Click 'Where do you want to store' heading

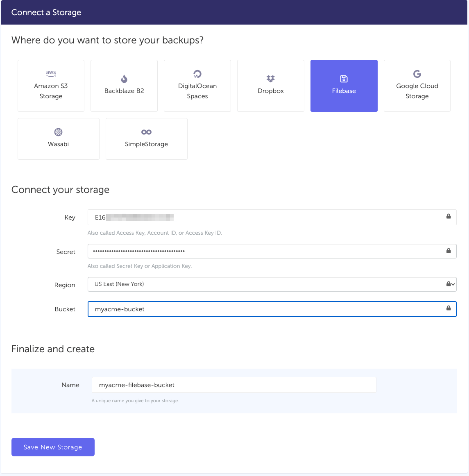click(x=107, y=40)
